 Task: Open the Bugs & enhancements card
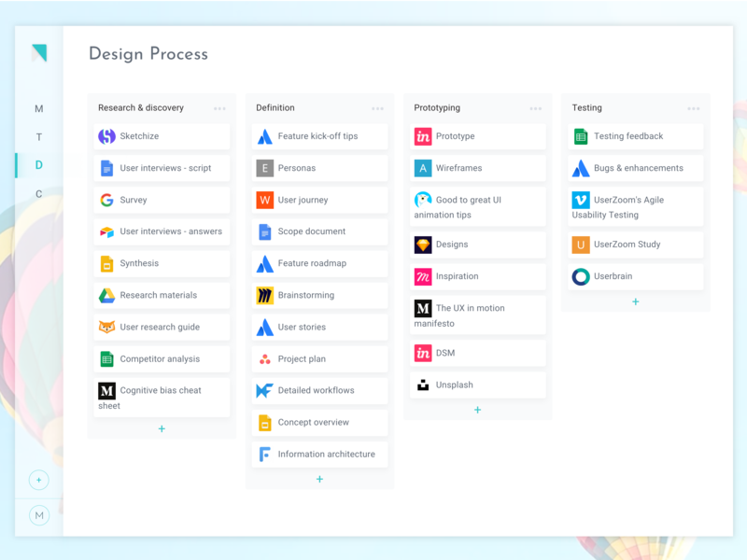636,168
